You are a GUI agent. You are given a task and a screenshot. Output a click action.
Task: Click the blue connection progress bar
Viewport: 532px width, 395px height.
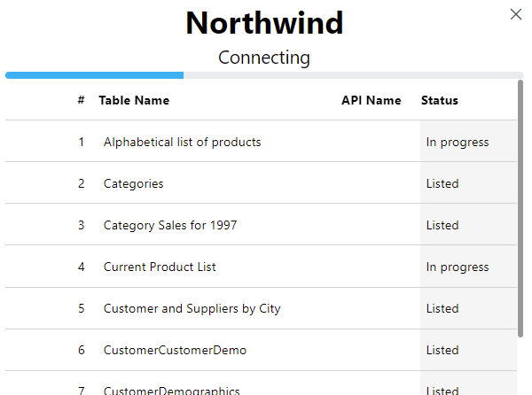(x=95, y=75)
